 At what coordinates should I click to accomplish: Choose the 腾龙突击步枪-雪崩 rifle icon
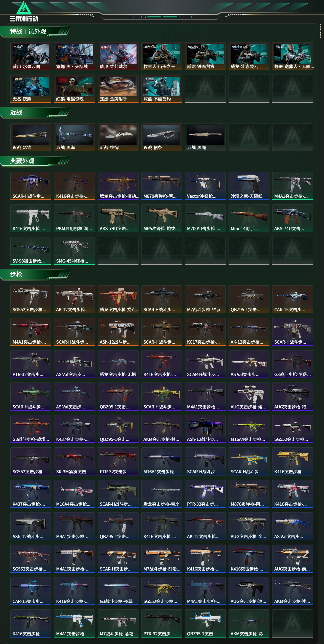point(162,494)
